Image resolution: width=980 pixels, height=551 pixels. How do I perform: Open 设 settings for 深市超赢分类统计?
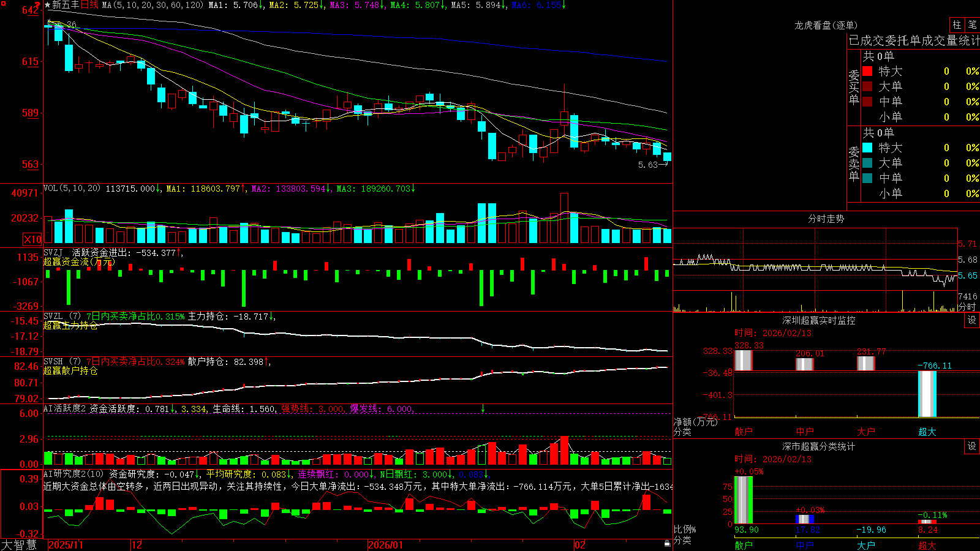point(972,446)
